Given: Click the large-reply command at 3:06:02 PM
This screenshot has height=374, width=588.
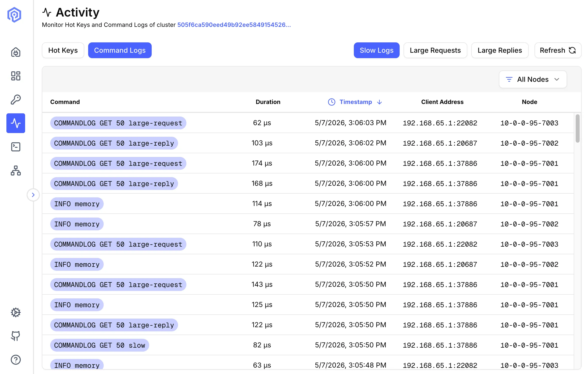Looking at the screenshot, I should (x=114, y=143).
